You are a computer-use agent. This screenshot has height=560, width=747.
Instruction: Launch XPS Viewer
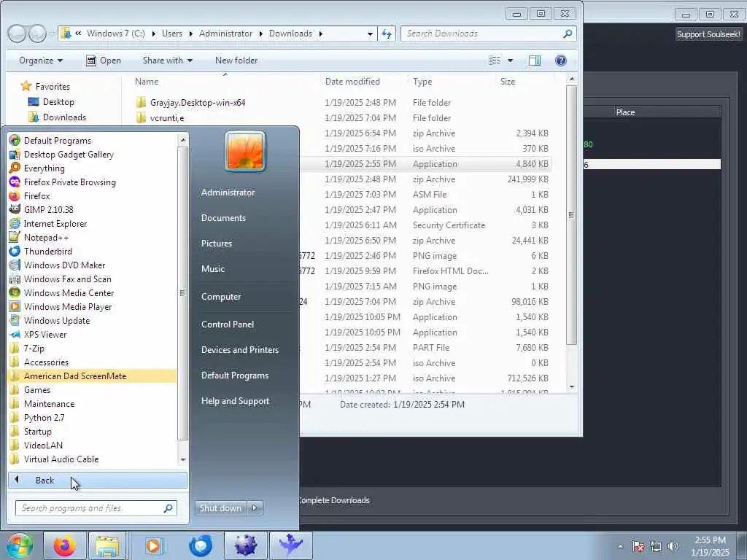coord(45,334)
